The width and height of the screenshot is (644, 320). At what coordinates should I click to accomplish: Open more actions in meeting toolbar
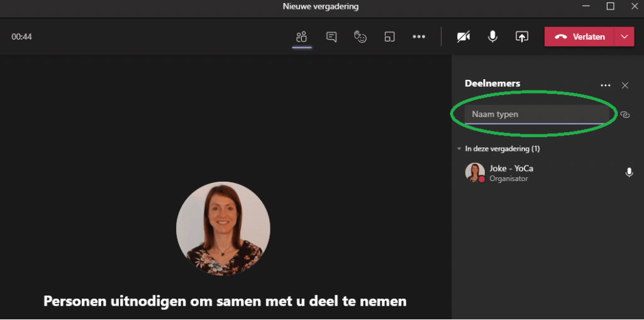[x=419, y=37]
